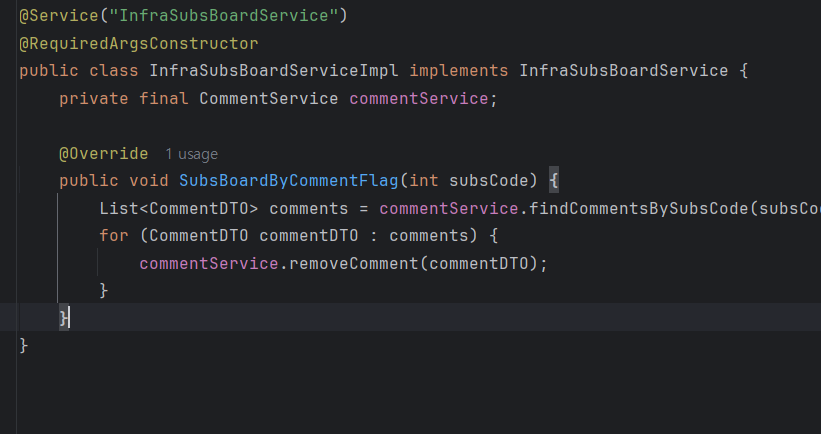The image size is (821, 434).
Task: Click the "InfraSubsBoardService" string literal
Action: click(224, 16)
